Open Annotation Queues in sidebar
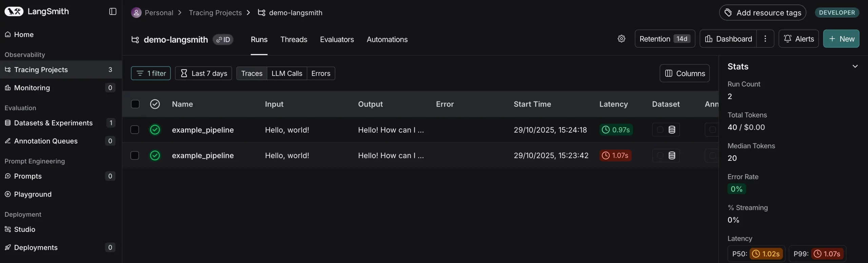Image resolution: width=868 pixels, height=263 pixels. [x=61, y=141]
